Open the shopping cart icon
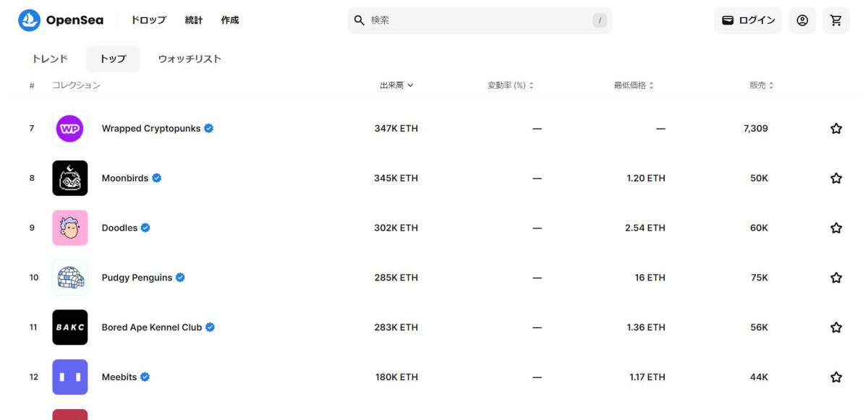868x420 pixels. point(836,20)
